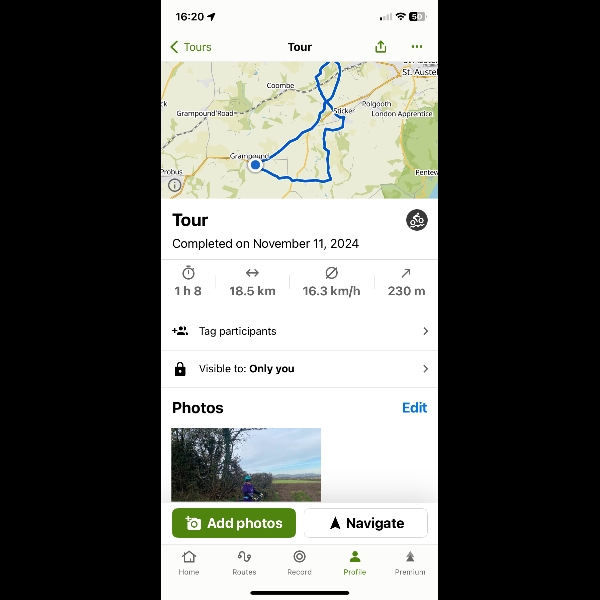This screenshot has width=600, height=600.
Task: Tap the cycling sport type icon
Action: point(416,220)
